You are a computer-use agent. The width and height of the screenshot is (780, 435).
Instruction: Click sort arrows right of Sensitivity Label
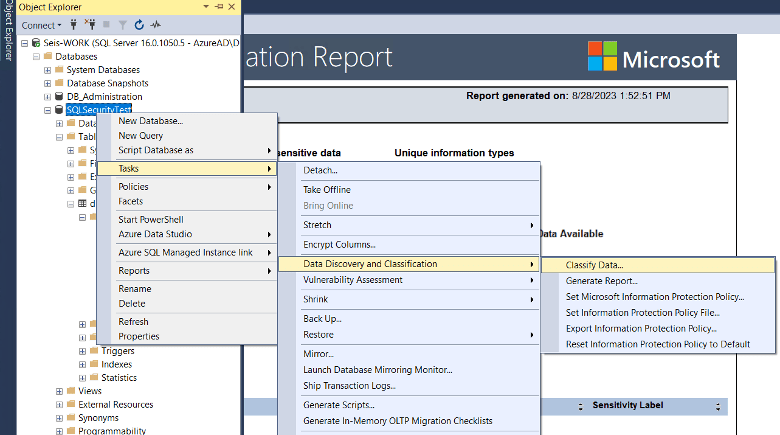click(x=718, y=406)
